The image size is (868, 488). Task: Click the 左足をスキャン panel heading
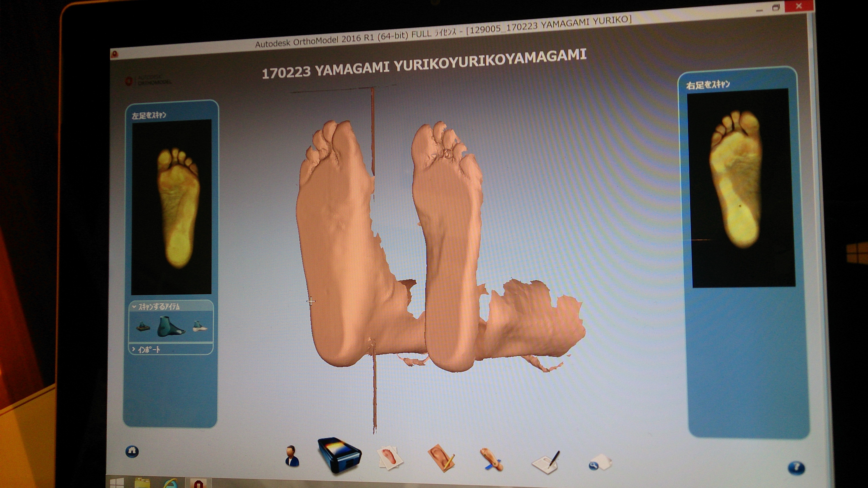pos(149,115)
